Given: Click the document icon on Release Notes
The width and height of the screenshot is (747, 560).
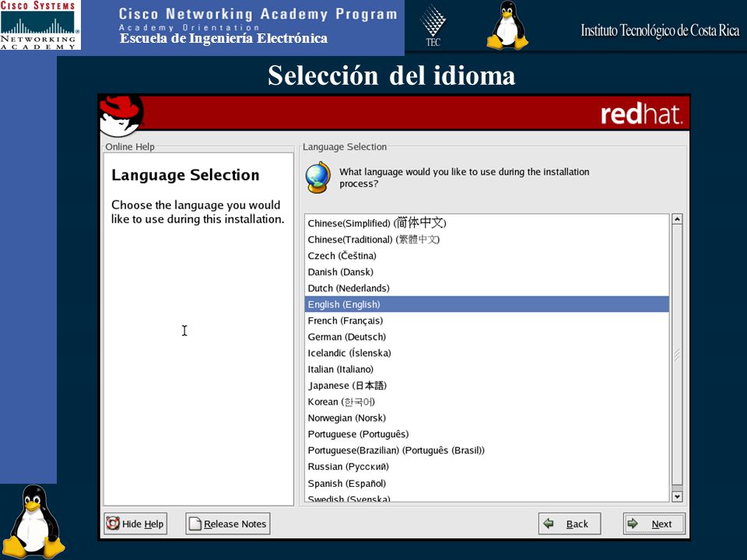Looking at the screenshot, I should 195,523.
